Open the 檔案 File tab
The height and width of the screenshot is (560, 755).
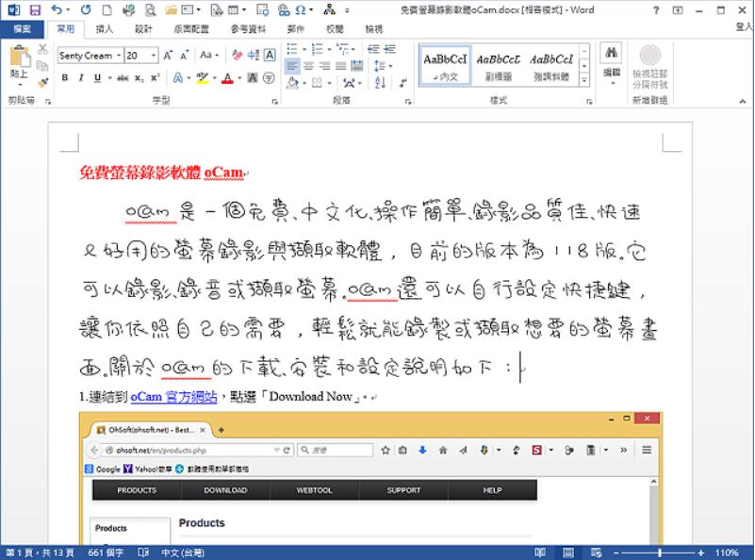click(x=22, y=29)
